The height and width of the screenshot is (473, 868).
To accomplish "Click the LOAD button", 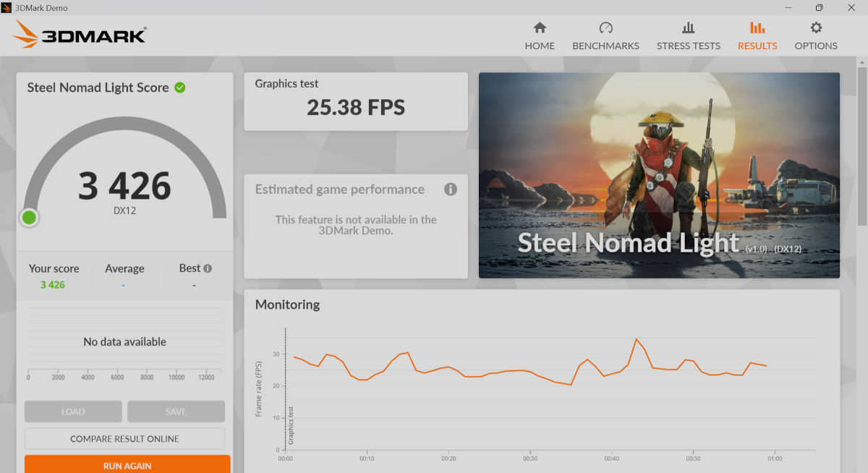I will click(x=73, y=412).
